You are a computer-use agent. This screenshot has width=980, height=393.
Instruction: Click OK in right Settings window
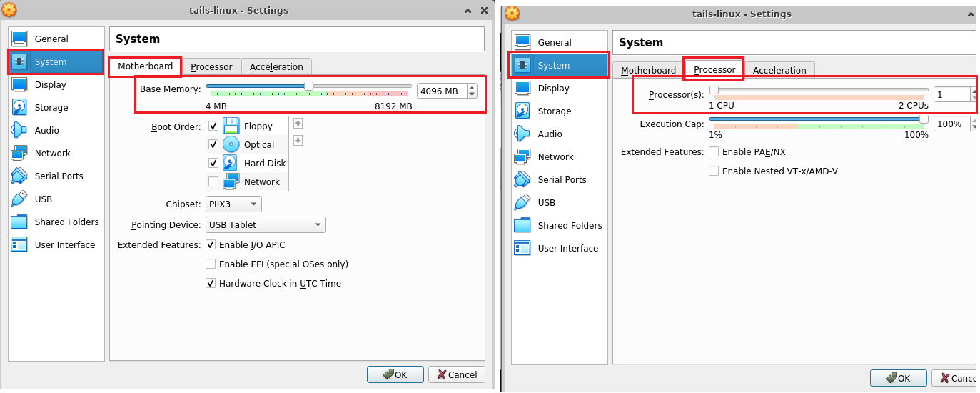click(899, 378)
